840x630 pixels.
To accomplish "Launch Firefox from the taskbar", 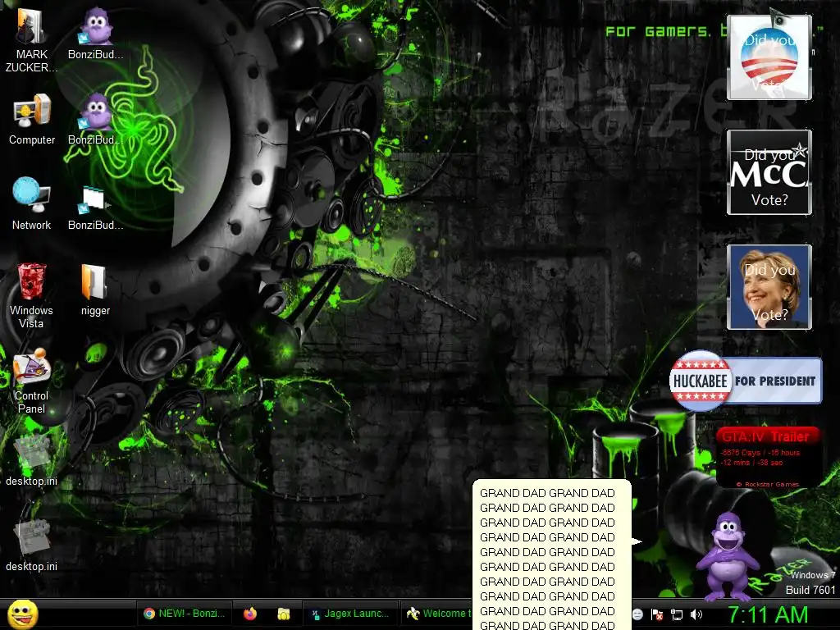I will (x=250, y=614).
